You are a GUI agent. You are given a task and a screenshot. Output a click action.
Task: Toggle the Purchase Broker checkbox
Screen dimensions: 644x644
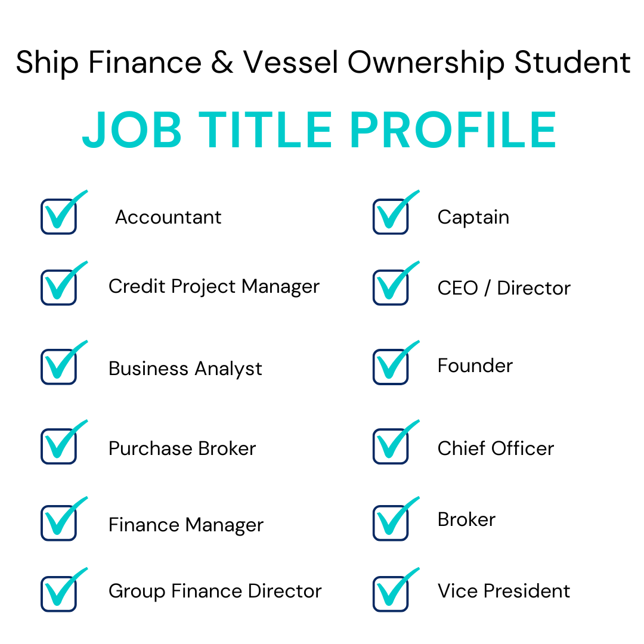[58, 446]
